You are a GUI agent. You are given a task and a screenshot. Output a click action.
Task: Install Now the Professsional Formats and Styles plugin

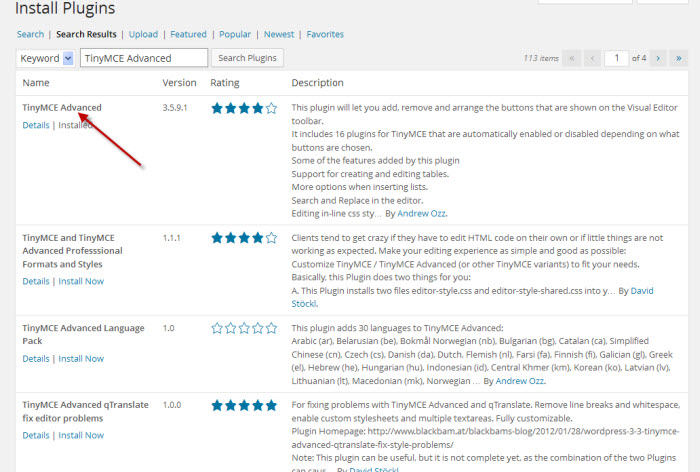(81, 281)
